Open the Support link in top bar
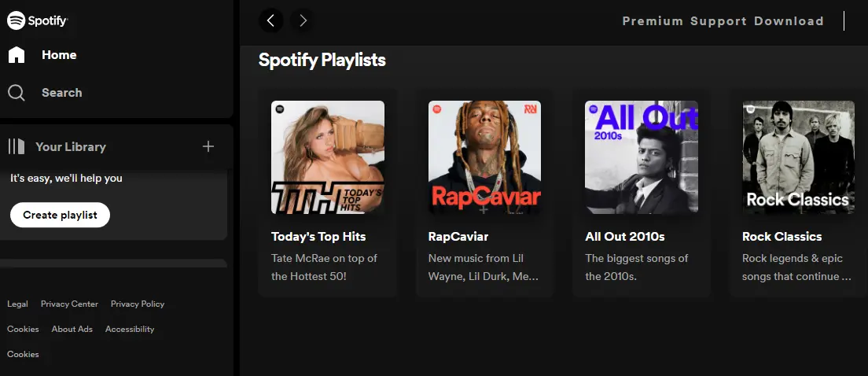 pyautogui.click(x=719, y=21)
